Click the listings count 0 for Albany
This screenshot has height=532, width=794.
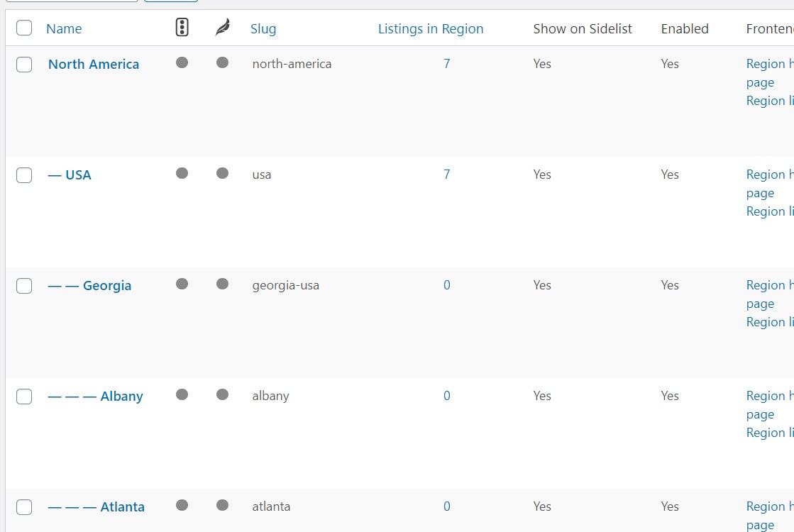[x=446, y=396]
